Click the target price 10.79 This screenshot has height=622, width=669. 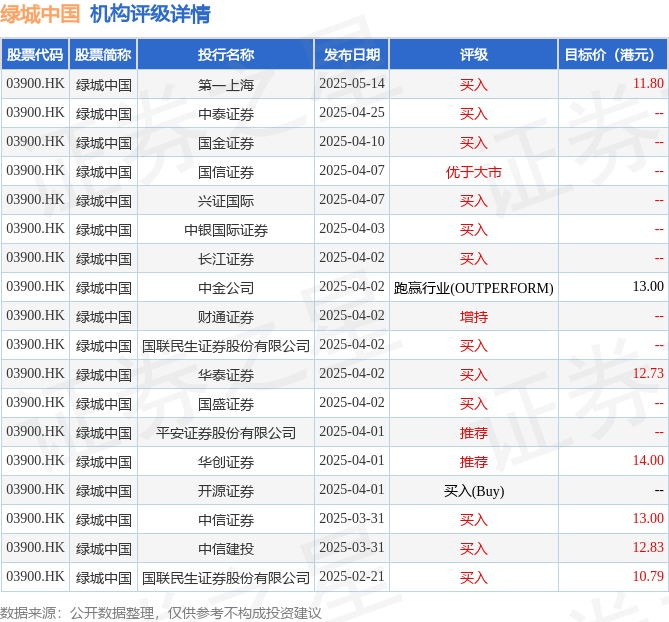[648, 576]
